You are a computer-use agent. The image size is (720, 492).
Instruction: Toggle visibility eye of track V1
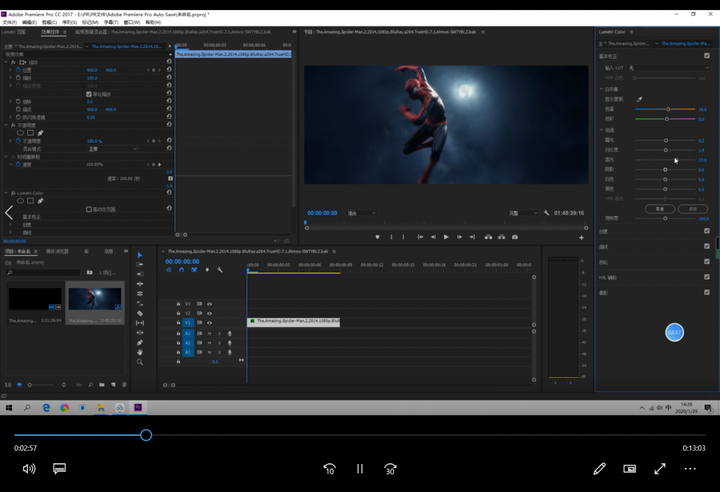[x=209, y=322]
